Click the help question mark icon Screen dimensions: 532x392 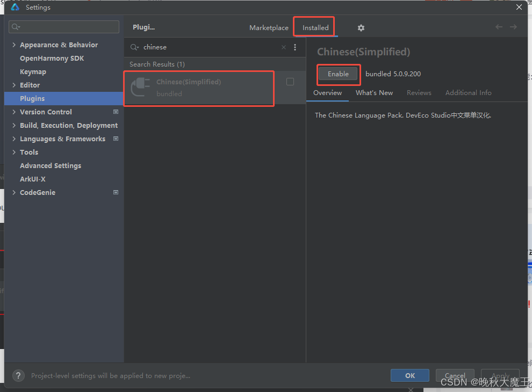pyautogui.click(x=18, y=375)
